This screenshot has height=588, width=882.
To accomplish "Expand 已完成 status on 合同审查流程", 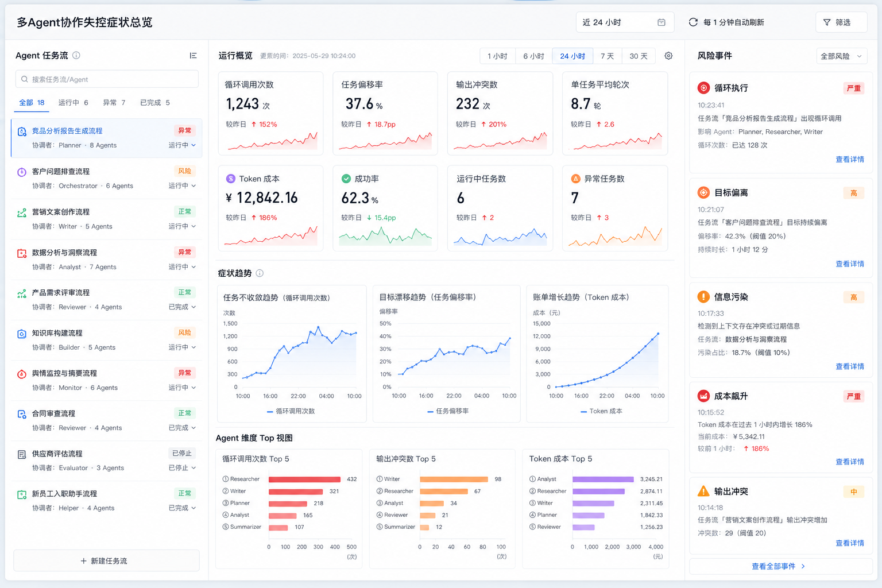I will pos(182,428).
